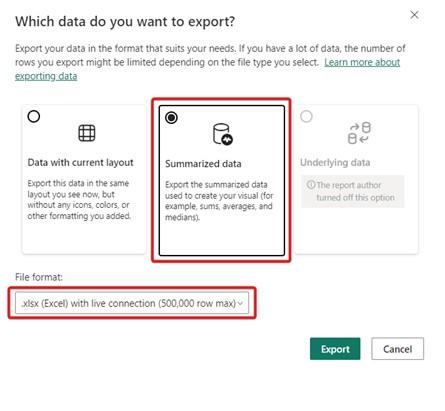Image resolution: width=445 pixels, height=411 pixels.
Task: Close the export dialog with the X
Action: tap(414, 15)
